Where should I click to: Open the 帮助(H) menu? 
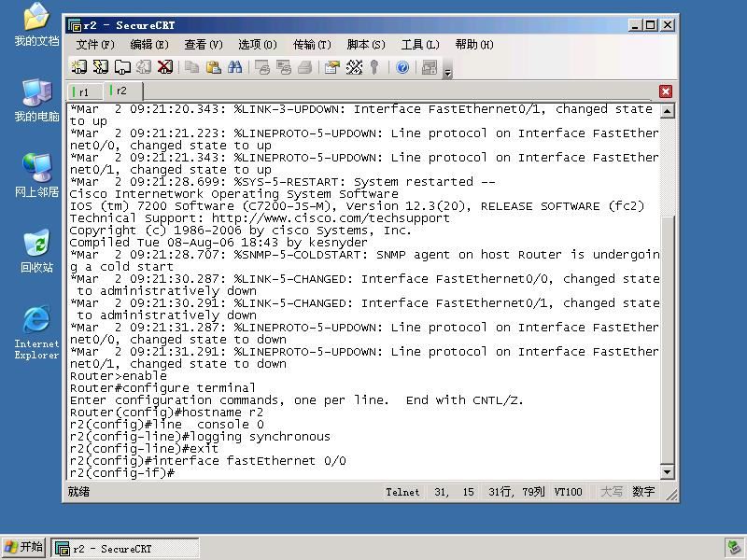[474, 45]
